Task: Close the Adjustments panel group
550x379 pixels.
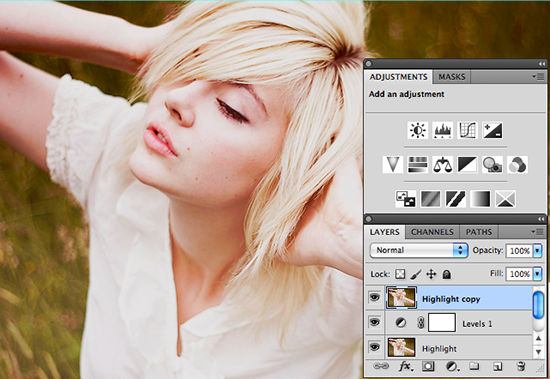Action: [369, 64]
